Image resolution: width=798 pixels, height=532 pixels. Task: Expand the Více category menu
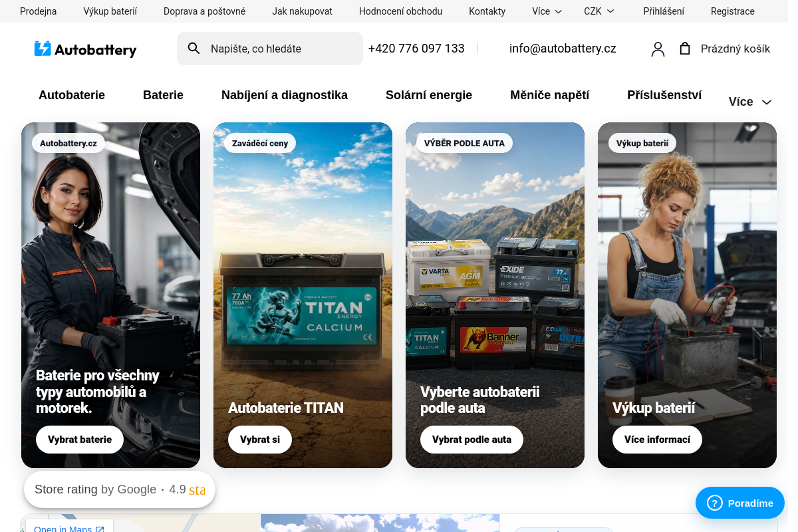pos(750,102)
